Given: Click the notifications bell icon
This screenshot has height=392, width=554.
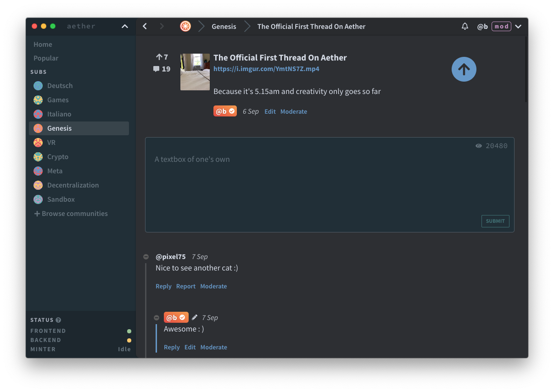Looking at the screenshot, I should pyautogui.click(x=465, y=27).
